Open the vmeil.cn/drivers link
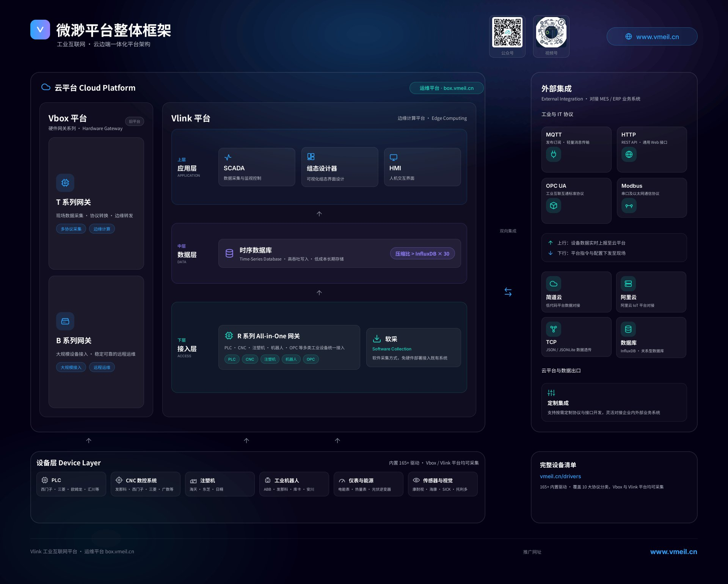The width and height of the screenshot is (728, 584). pyautogui.click(x=560, y=476)
